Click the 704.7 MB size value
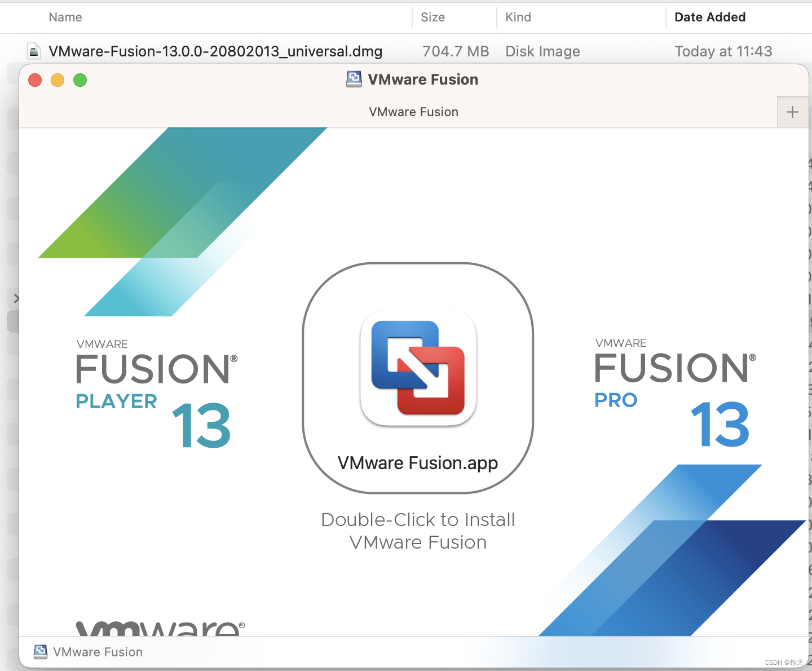Viewport: 812px width, 671px height. point(456,51)
